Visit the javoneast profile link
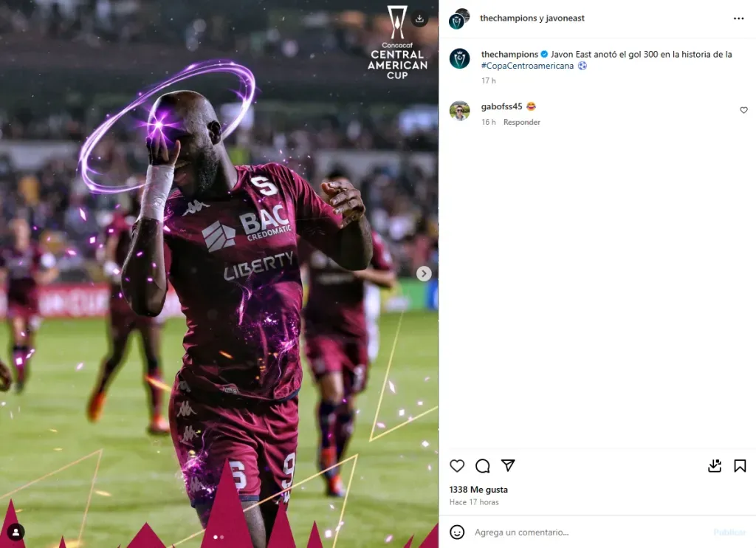 pyautogui.click(x=565, y=18)
